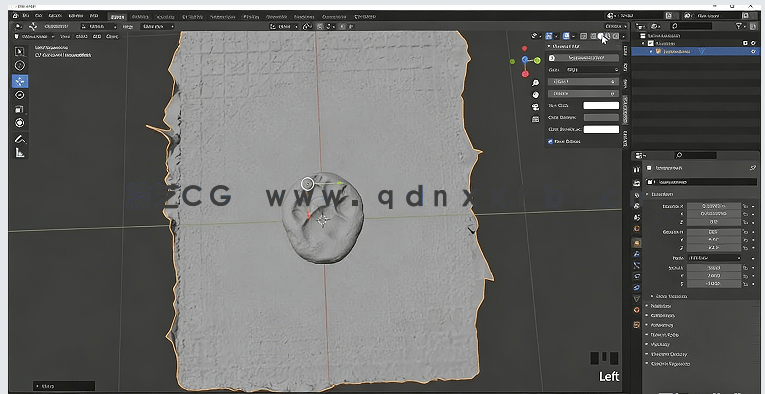Open the Object Data mesh tab
Viewport: 765px width, 394px height.
click(x=636, y=299)
